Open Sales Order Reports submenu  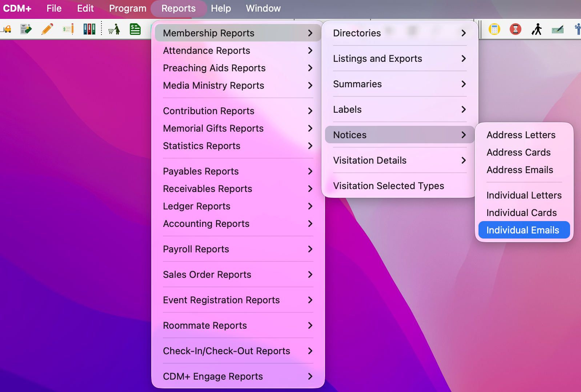pos(238,275)
